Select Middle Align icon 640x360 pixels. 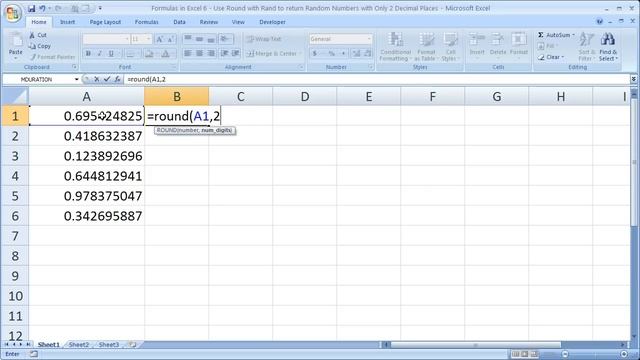(x=200, y=39)
